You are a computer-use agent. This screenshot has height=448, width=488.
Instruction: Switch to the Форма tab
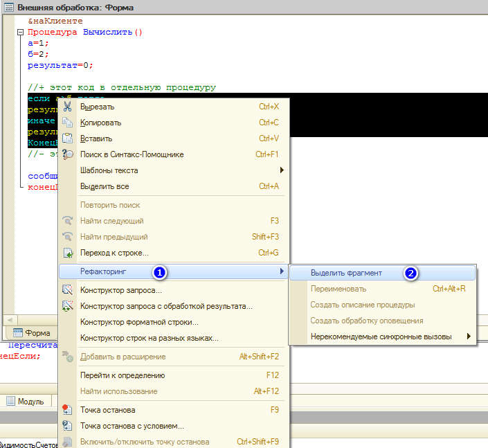(31, 332)
